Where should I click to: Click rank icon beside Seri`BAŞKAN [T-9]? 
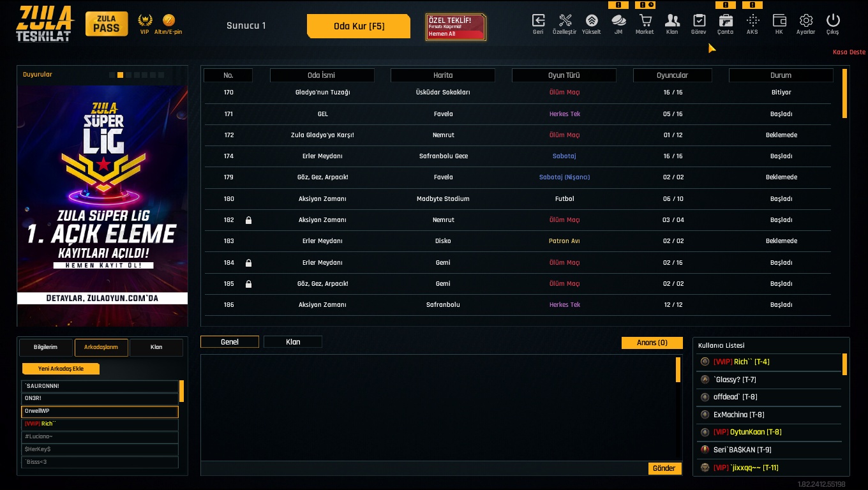[x=705, y=450]
